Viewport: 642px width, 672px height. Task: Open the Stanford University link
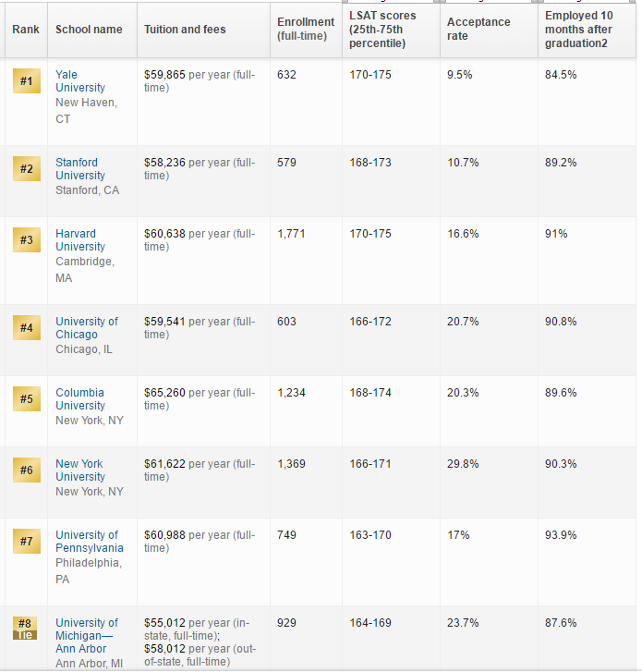(x=79, y=169)
